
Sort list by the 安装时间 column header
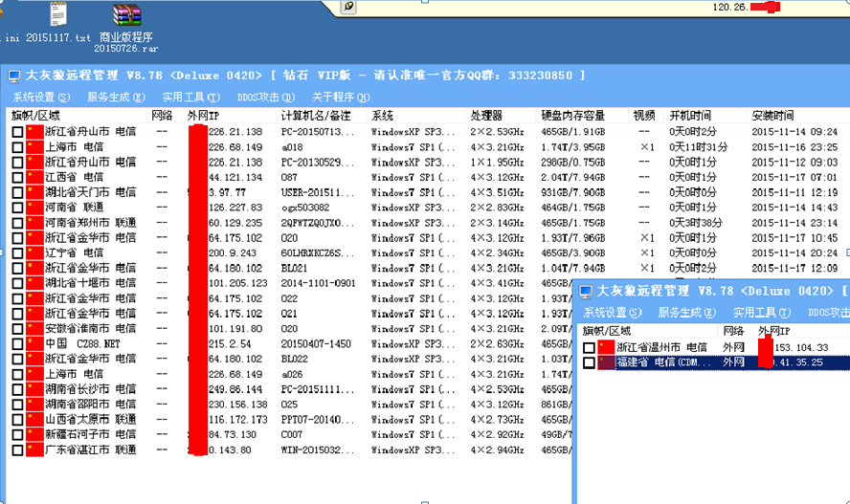point(772,115)
